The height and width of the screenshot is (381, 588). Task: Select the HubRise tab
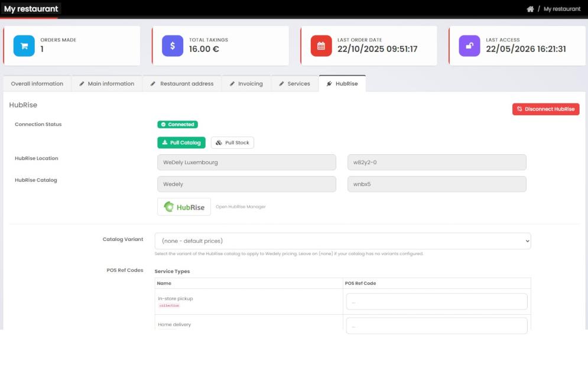[x=342, y=84]
